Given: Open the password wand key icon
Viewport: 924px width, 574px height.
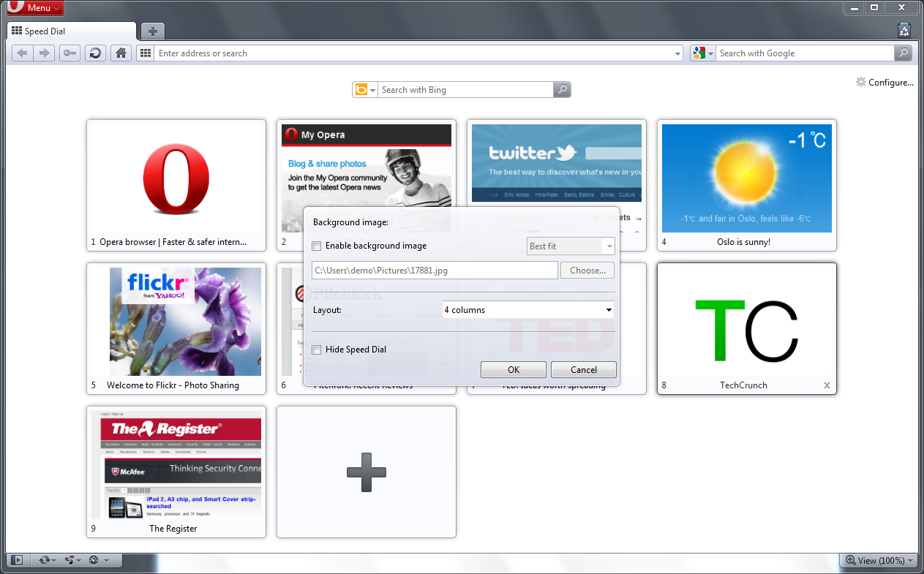Looking at the screenshot, I should (70, 53).
